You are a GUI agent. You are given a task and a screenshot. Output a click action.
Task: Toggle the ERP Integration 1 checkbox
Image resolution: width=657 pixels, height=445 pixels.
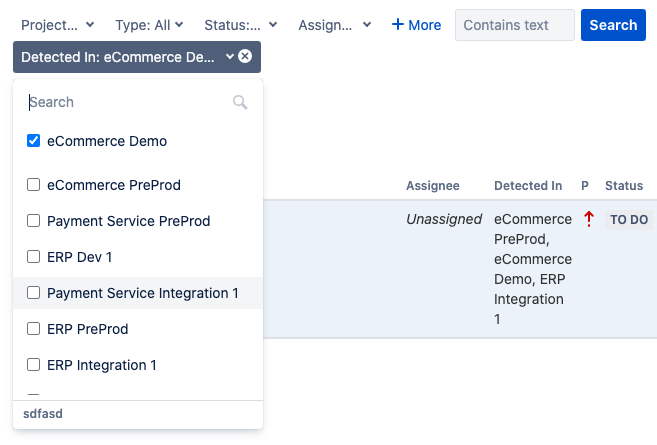34,365
